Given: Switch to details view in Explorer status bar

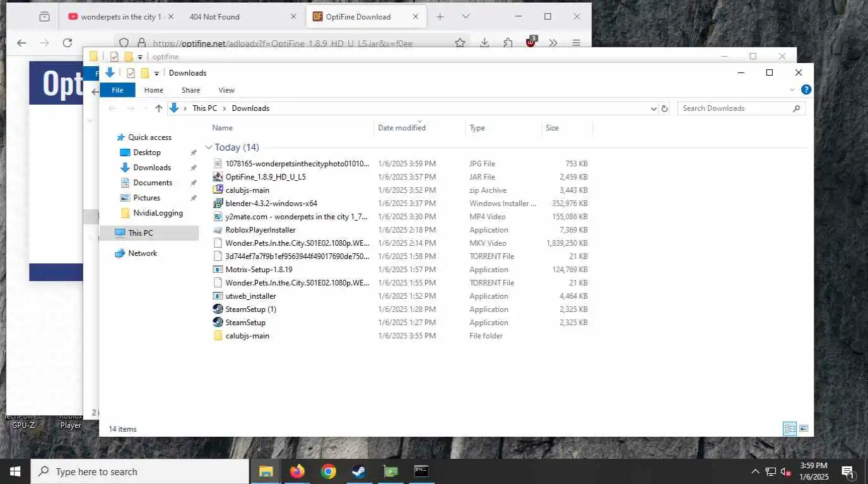Looking at the screenshot, I should coord(790,429).
